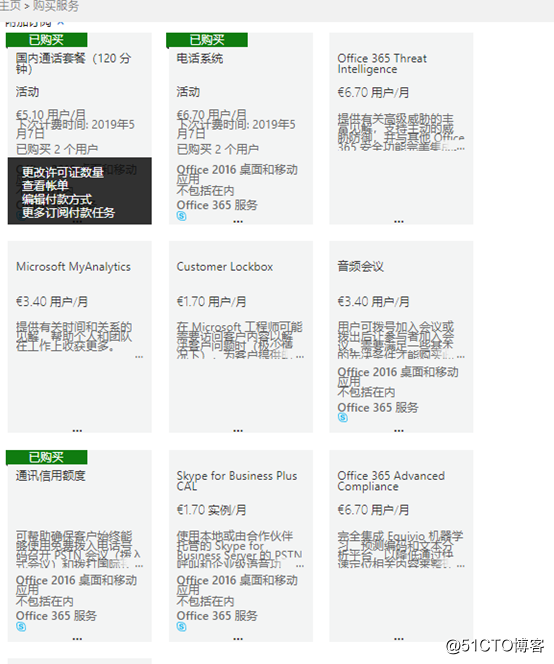Viewport: 554px width, 664px height.
Task: Choose 查看帐单 from the menu
Action: [x=45, y=185]
